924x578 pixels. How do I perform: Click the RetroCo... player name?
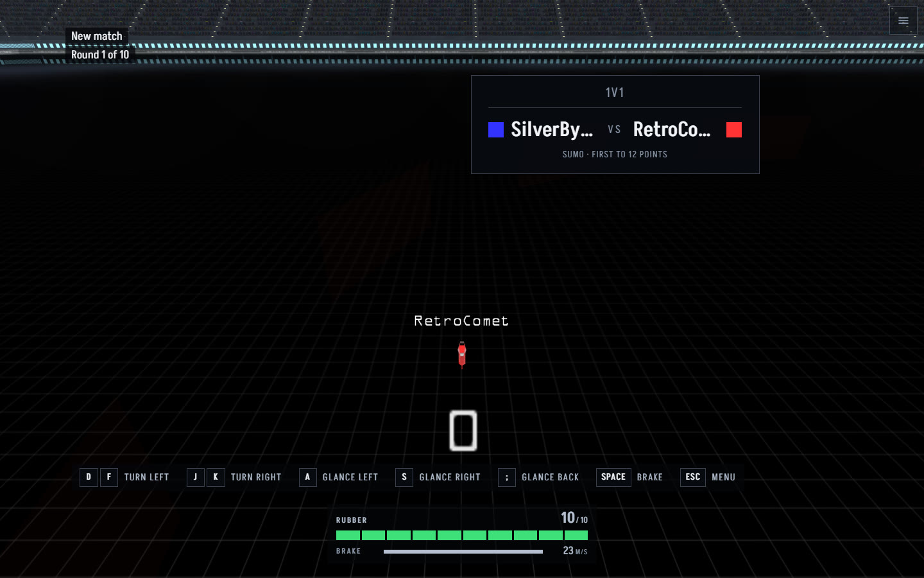click(x=672, y=130)
